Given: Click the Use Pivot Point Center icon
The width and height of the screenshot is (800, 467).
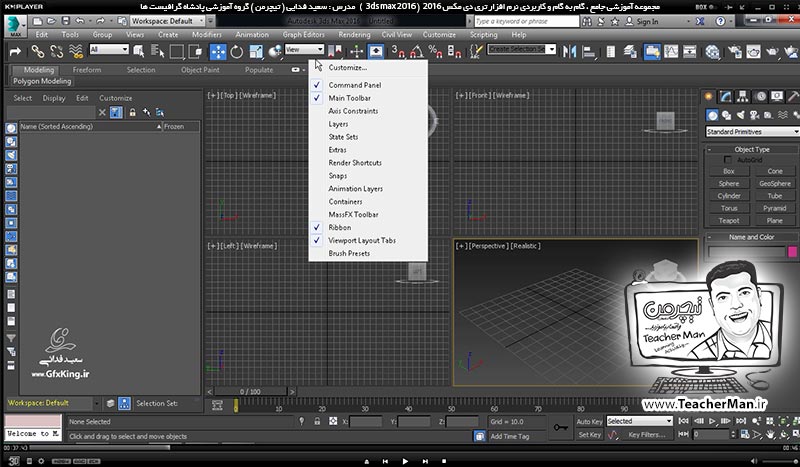Looking at the screenshot, I should pyautogui.click(x=335, y=52).
